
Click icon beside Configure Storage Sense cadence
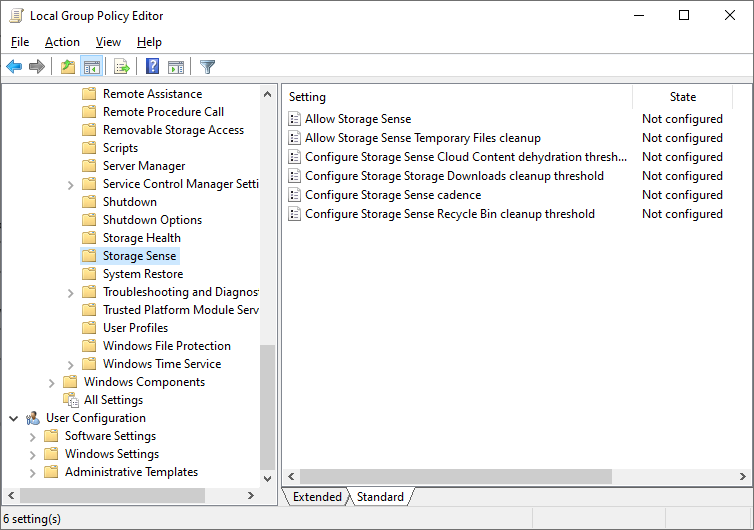[x=294, y=195]
